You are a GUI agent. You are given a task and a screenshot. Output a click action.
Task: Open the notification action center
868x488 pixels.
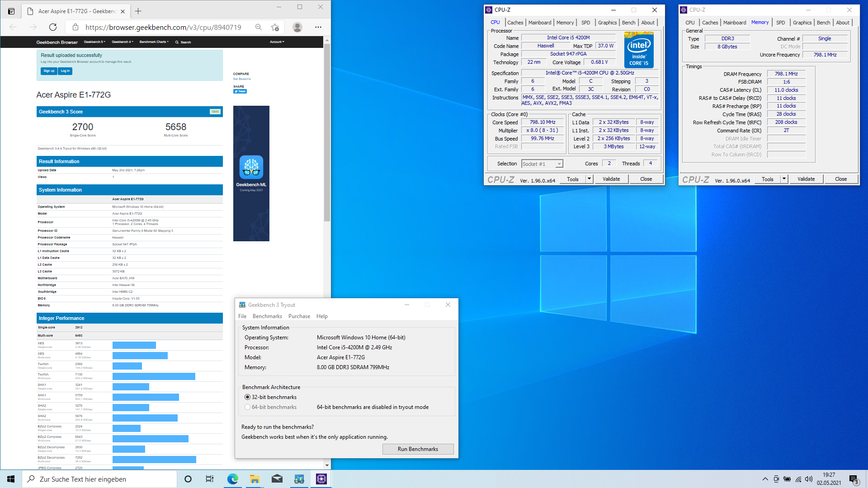(854, 479)
